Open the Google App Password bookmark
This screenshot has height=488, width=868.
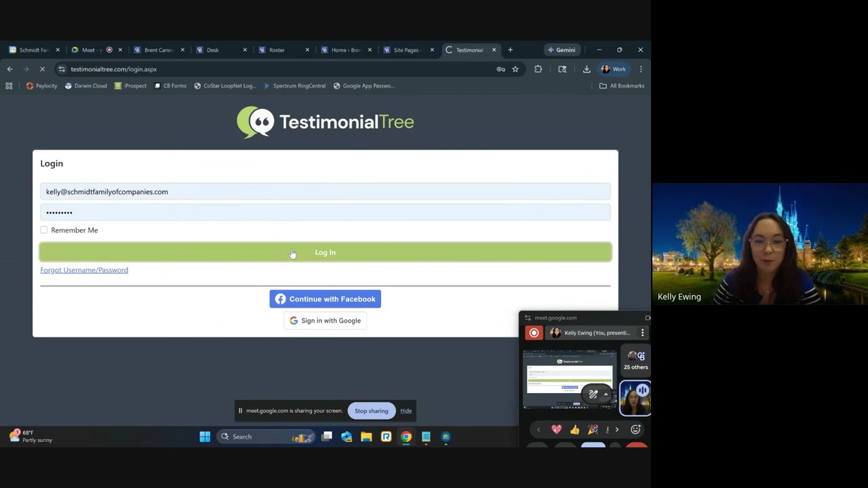pyautogui.click(x=363, y=86)
